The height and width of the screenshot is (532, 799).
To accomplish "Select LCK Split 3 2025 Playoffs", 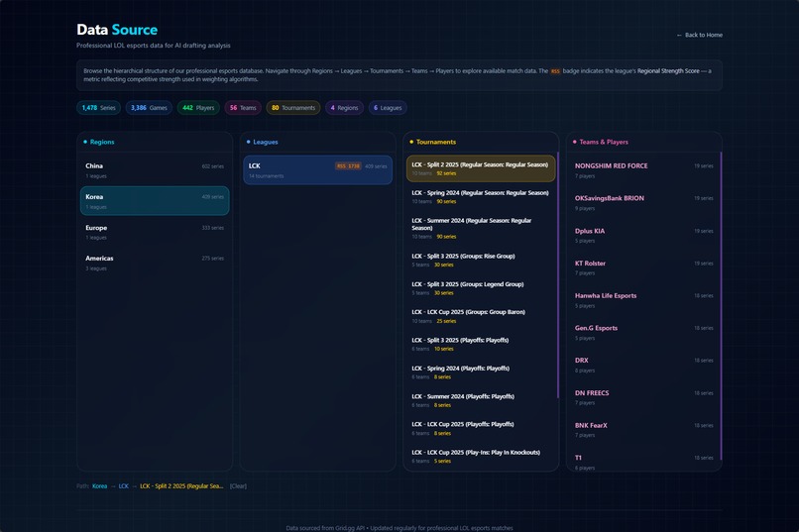I will [x=481, y=344].
